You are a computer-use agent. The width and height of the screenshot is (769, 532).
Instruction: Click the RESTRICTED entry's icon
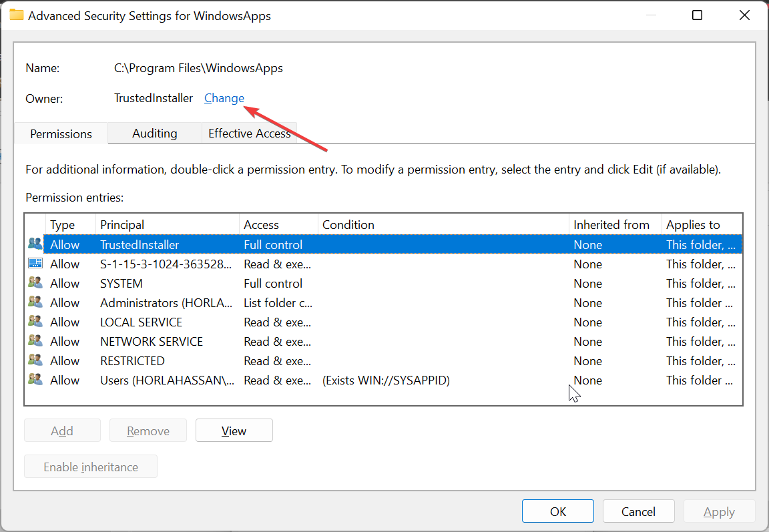[35, 360]
